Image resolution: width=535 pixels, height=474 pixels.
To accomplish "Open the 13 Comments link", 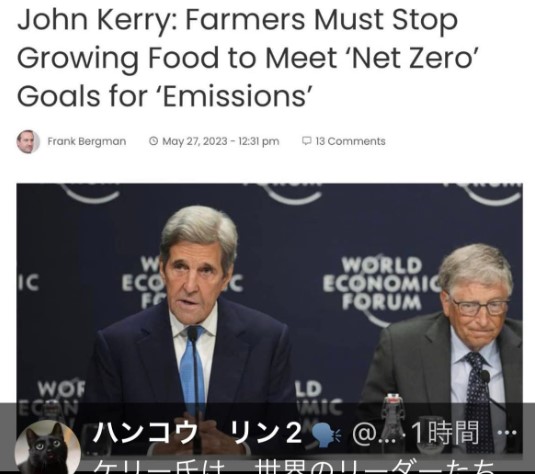I will [350, 141].
